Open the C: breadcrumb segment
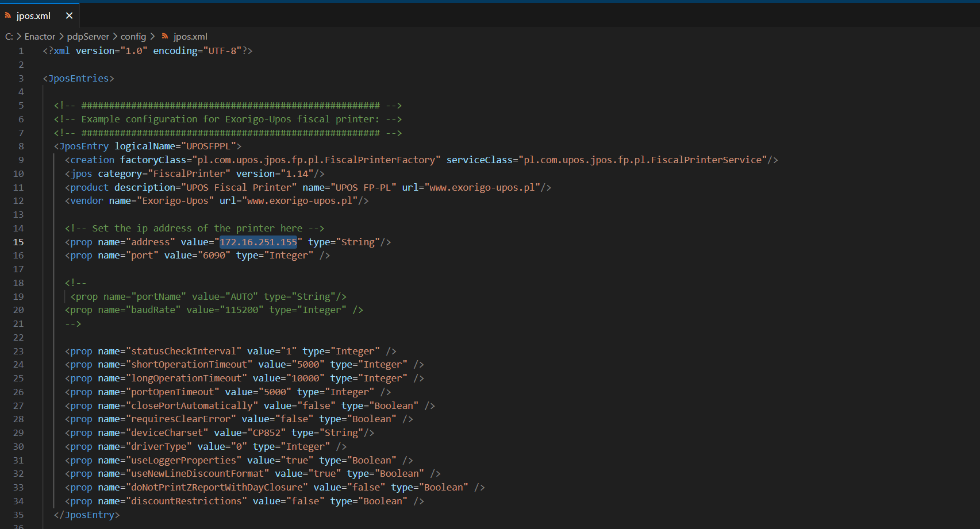This screenshot has height=529, width=980. point(9,37)
